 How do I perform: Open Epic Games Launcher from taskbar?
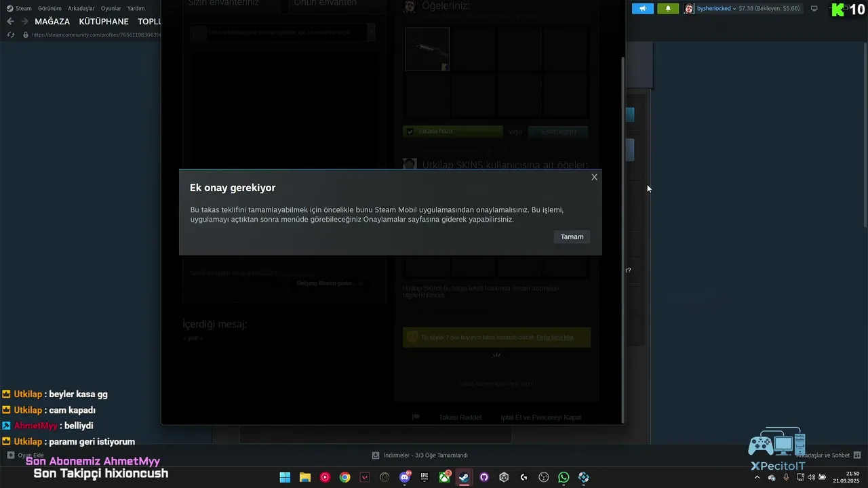tap(425, 477)
